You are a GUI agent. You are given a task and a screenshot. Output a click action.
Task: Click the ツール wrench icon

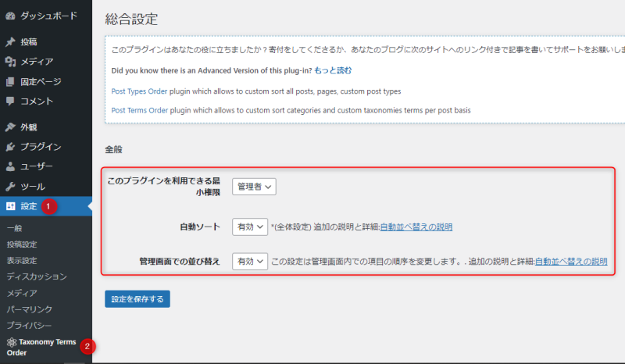click(x=10, y=187)
